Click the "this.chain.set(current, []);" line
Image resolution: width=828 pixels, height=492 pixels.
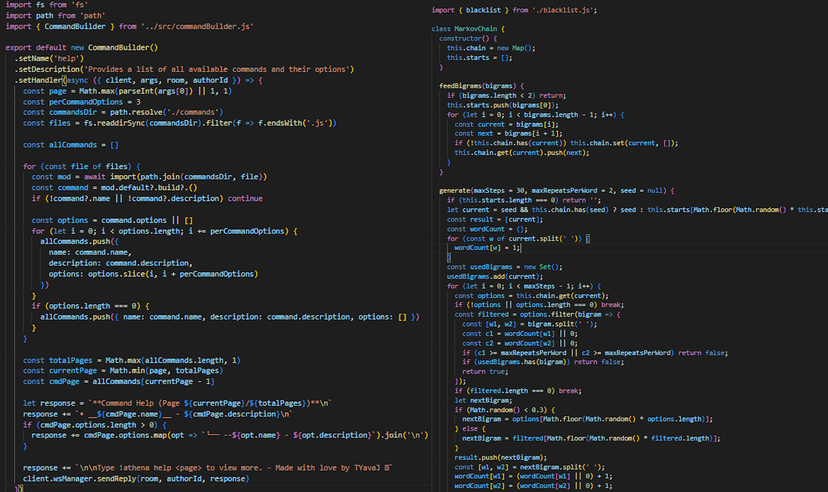(x=567, y=143)
